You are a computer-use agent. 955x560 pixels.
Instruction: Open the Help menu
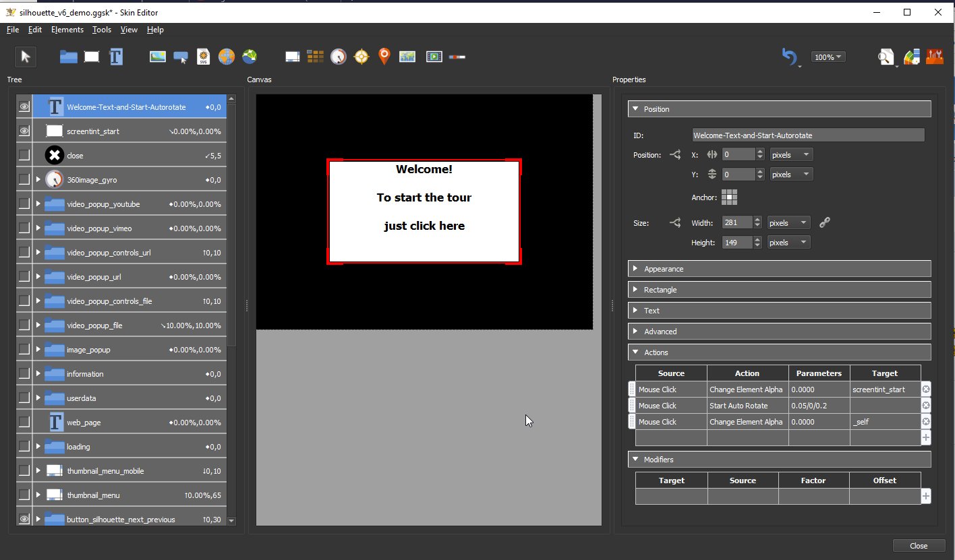point(155,30)
